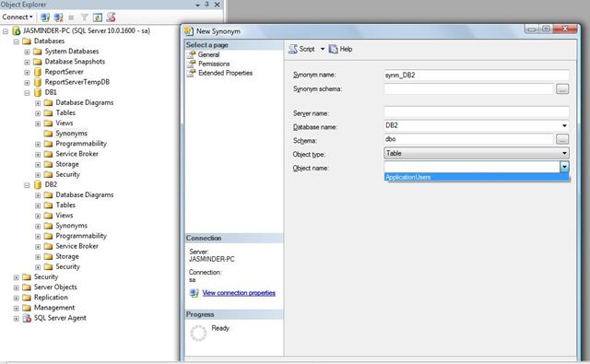Open View connection properties link
590x364 pixels.
point(239,293)
